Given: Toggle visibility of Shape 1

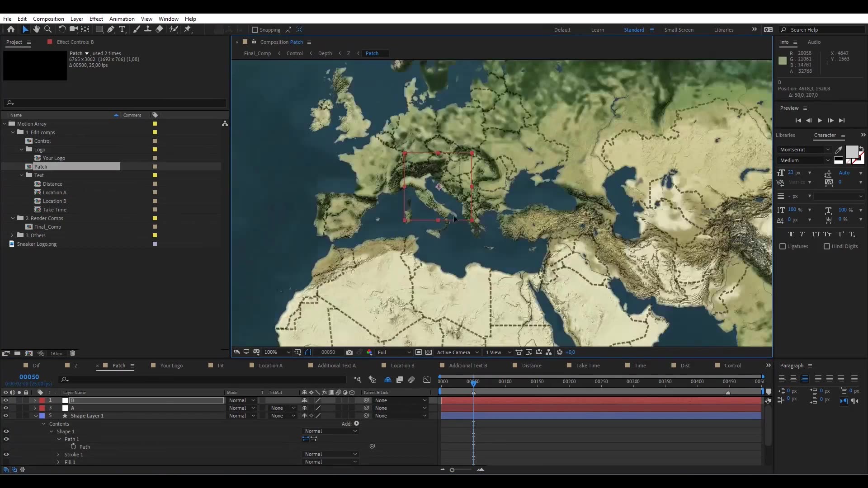Looking at the screenshot, I should pyautogui.click(x=6, y=432).
